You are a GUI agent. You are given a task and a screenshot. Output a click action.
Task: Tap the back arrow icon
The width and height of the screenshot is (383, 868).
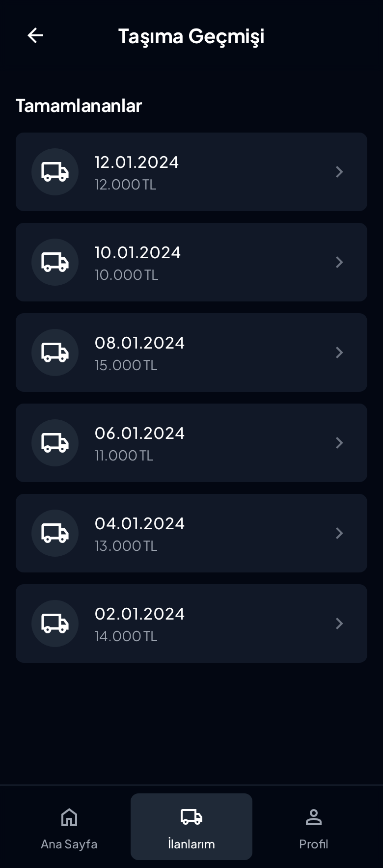[x=35, y=35]
